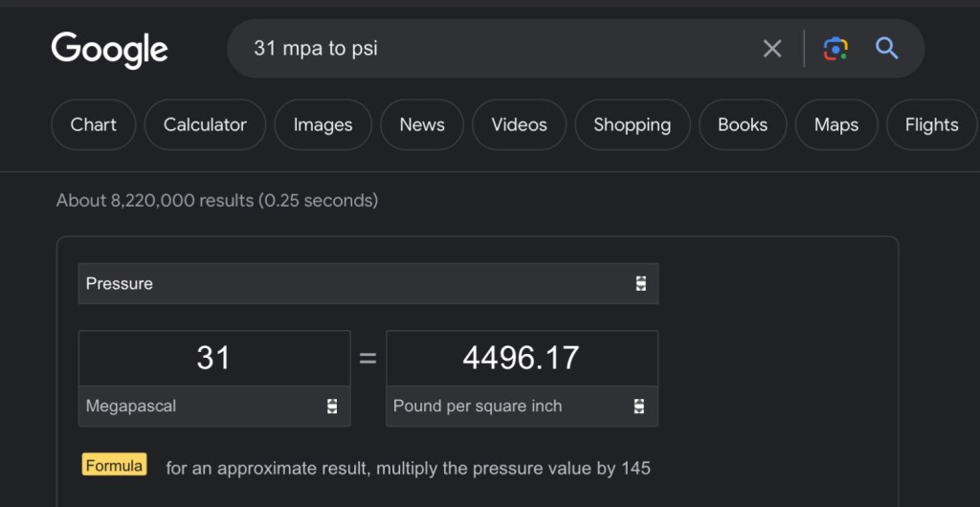980x507 pixels.
Task: Click the Google logo
Action: pos(109,50)
